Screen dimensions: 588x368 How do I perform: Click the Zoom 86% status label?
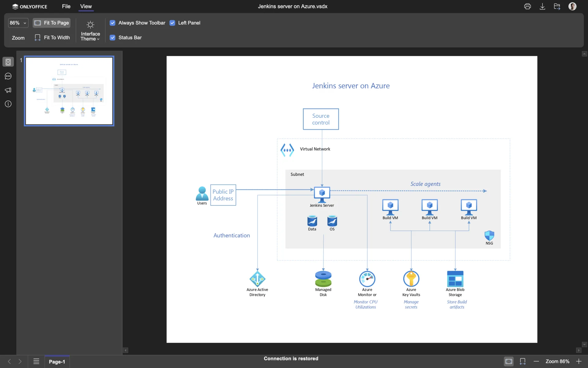pos(557,362)
